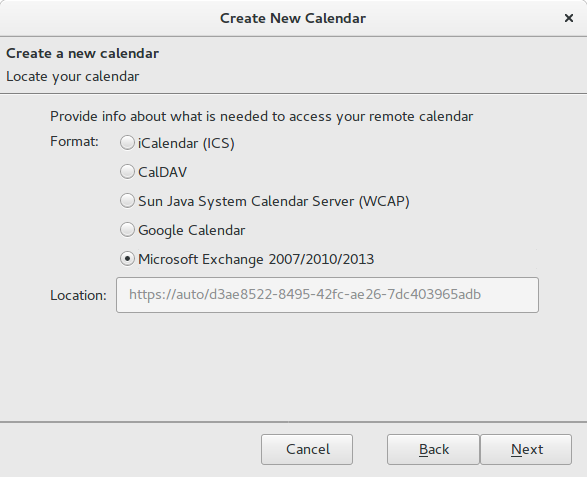Click the Locate your calendar subtitle
This screenshot has width=587, height=477.
73,77
